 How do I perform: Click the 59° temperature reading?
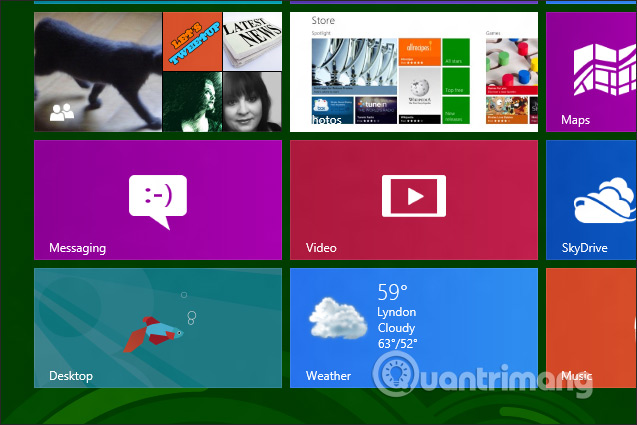pos(392,293)
